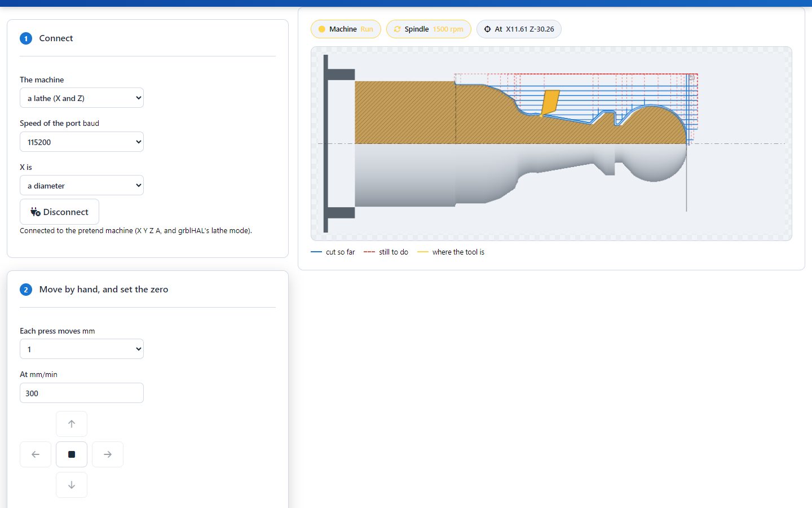Click the plug icon in the Disconnect button
This screenshot has width=812, height=508.
point(36,212)
